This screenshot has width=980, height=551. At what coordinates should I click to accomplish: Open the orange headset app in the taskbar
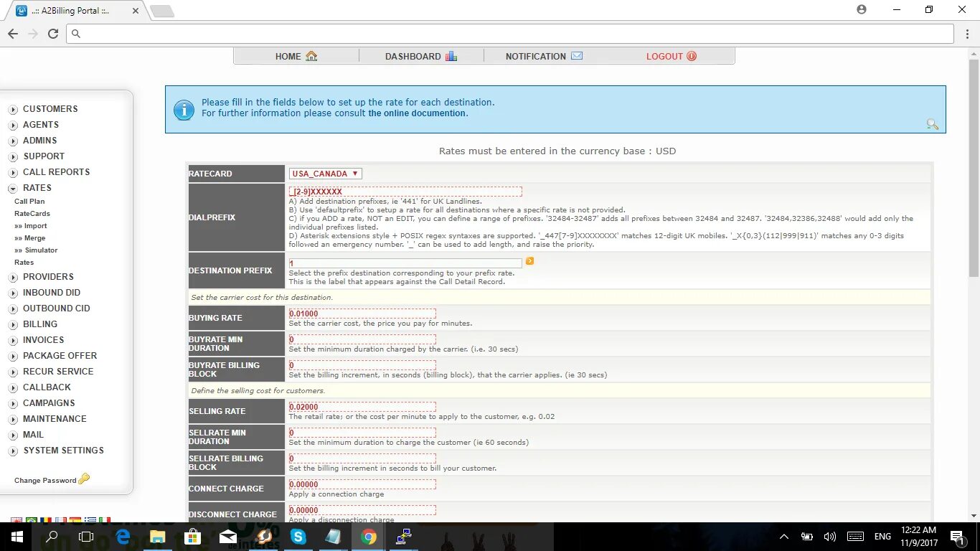(263, 536)
